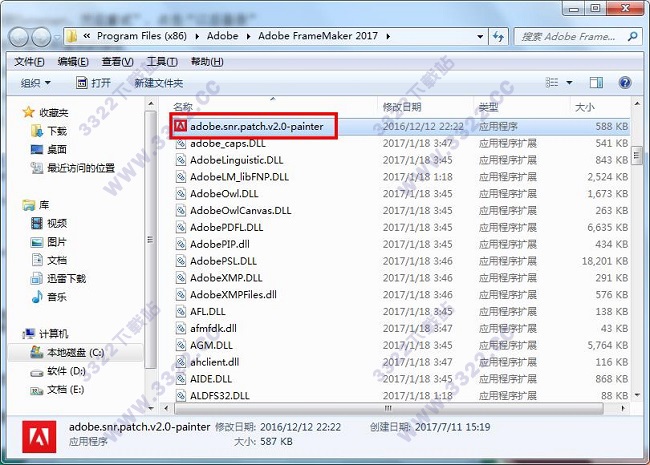Click the Back navigation arrow button
Image resolution: width=650 pixels, height=465 pixels.
(18, 37)
